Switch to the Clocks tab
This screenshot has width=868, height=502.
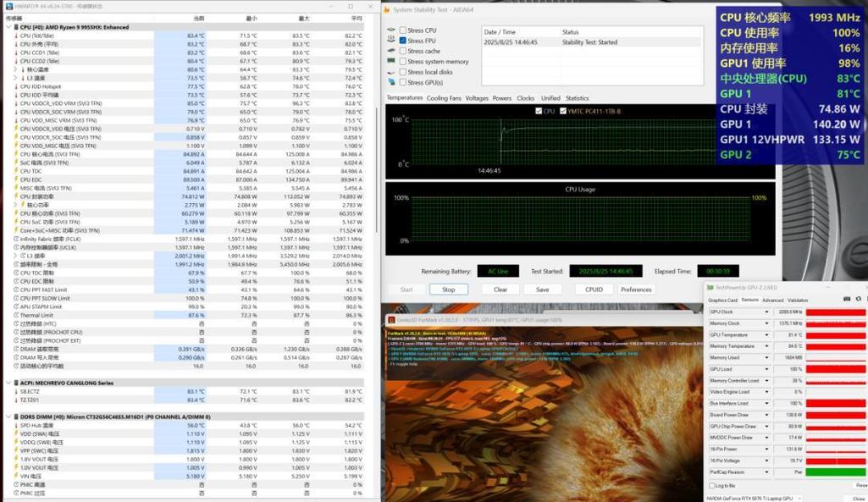(x=525, y=98)
